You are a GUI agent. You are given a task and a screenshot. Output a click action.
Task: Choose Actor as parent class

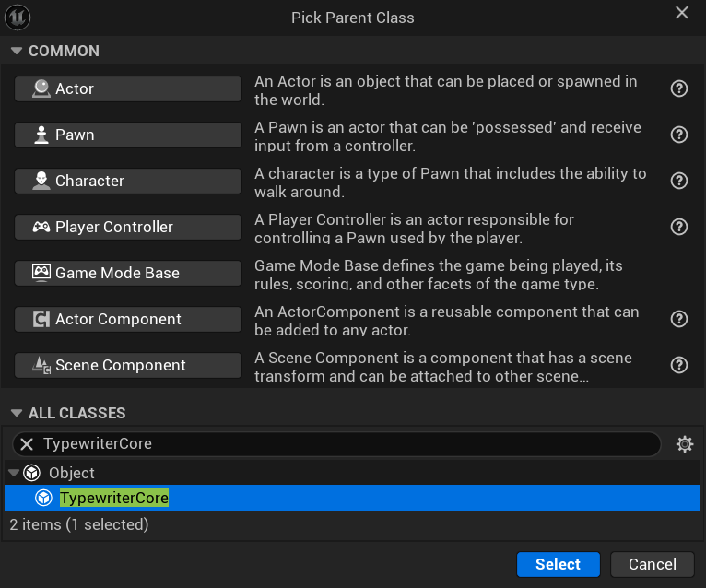click(x=128, y=88)
